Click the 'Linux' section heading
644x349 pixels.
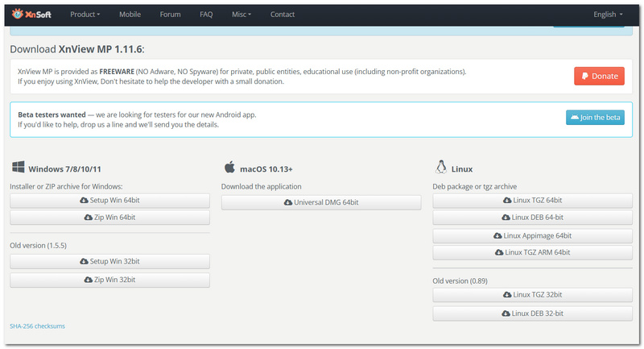462,169
